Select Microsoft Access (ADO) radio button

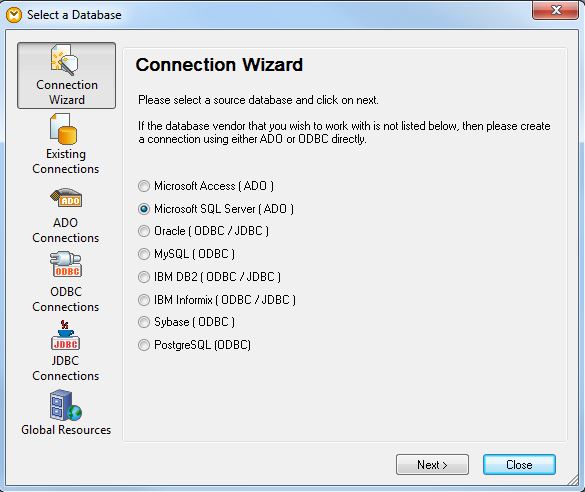click(144, 186)
